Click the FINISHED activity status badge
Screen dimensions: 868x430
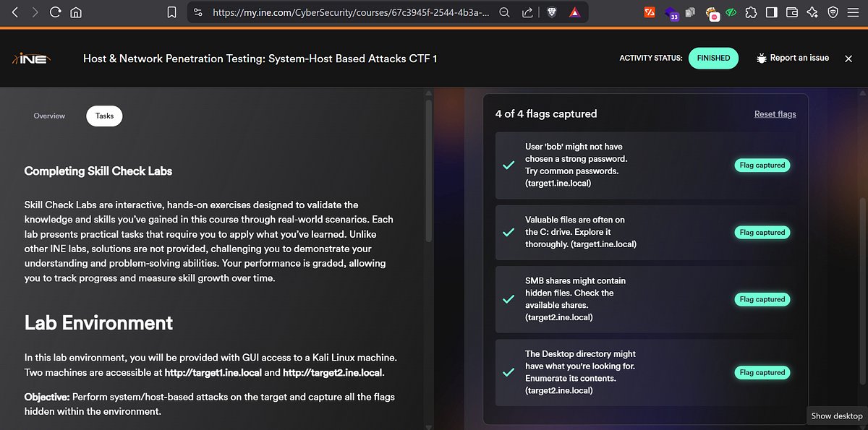coord(713,58)
